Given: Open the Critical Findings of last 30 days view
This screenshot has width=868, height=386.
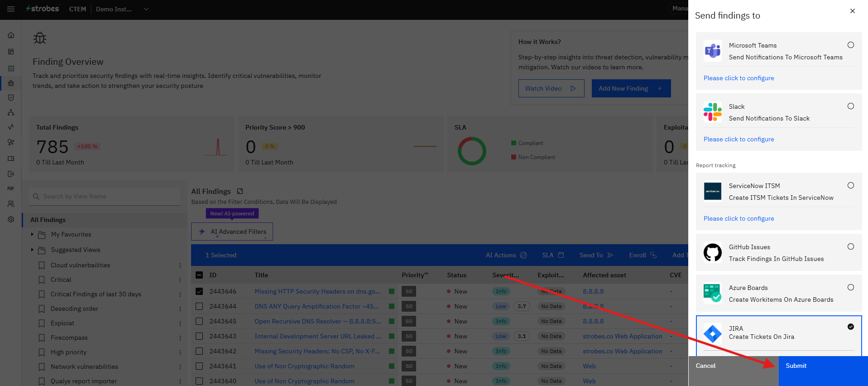Looking at the screenshot, I should (x=96, y=294).
